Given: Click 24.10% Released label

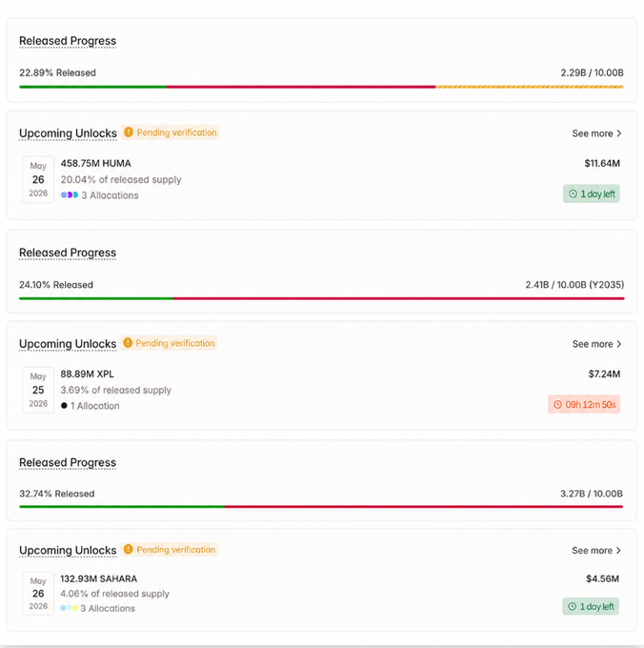Looking at the screenshot, I should (56, 285).
